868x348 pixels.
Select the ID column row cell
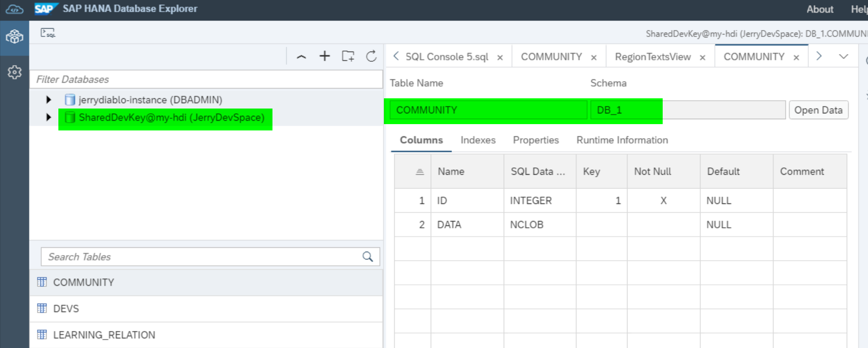click(x=467, y=201)
